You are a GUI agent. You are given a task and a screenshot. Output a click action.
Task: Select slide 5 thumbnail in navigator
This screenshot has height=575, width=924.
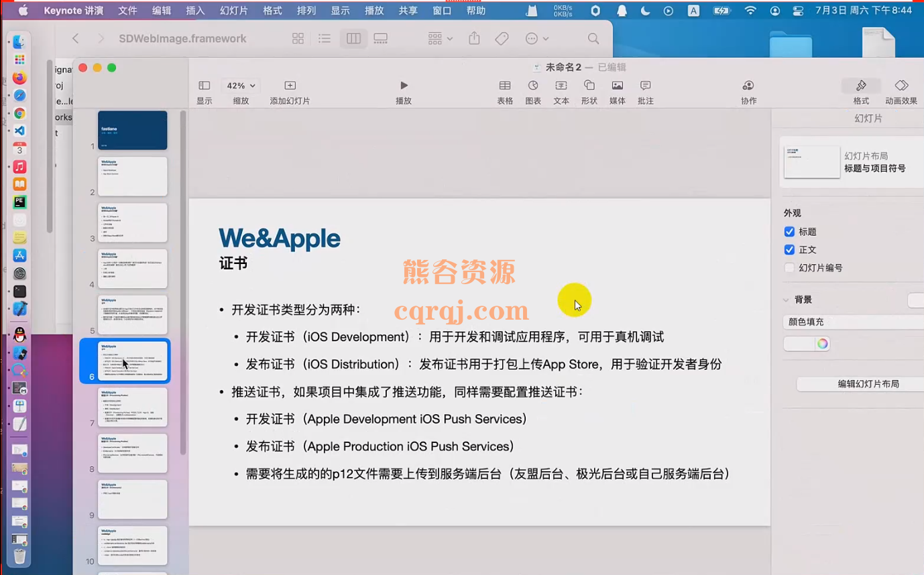(133, 315)
